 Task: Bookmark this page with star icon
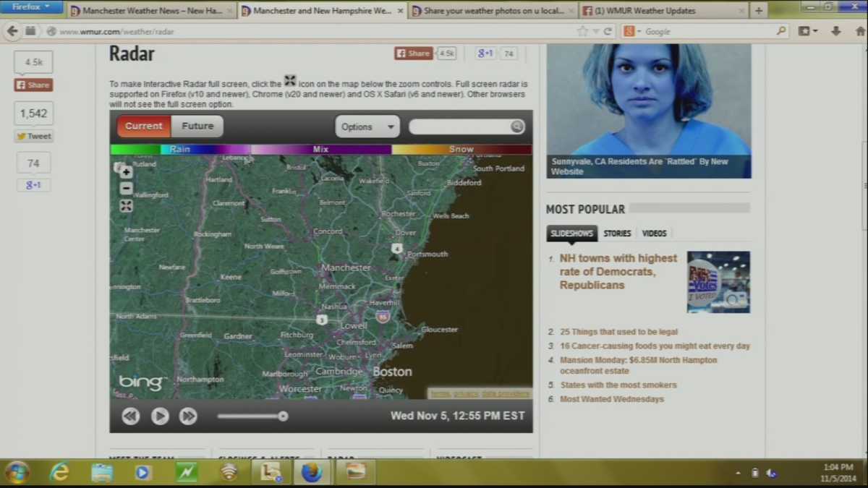click(582, 31)
